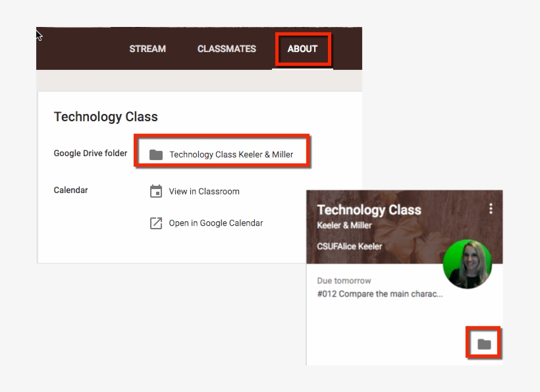Switch to the STREAM tab
This screenshot has width=540, height=392.
pos(148,49)
